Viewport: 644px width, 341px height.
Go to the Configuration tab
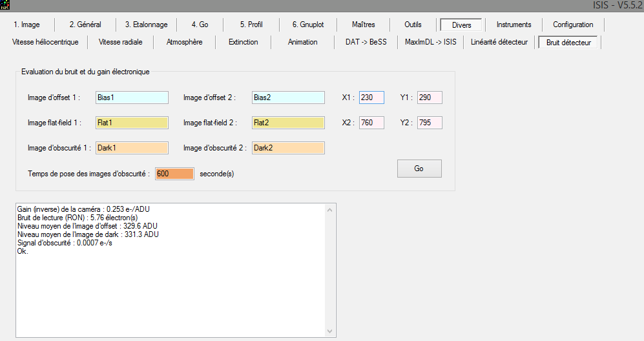click(572, 25)
